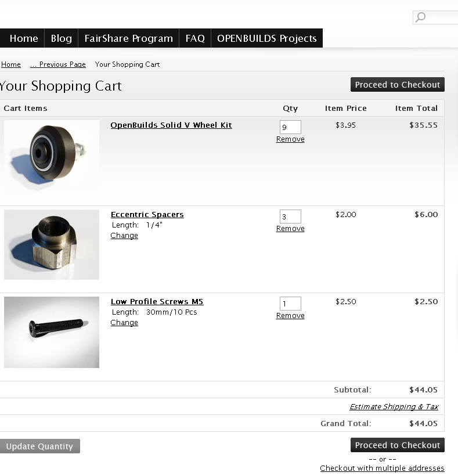The image size is (458, 476).
Task: Focus quantity field for Eccentric Spacers
Action: pos(290,217)
